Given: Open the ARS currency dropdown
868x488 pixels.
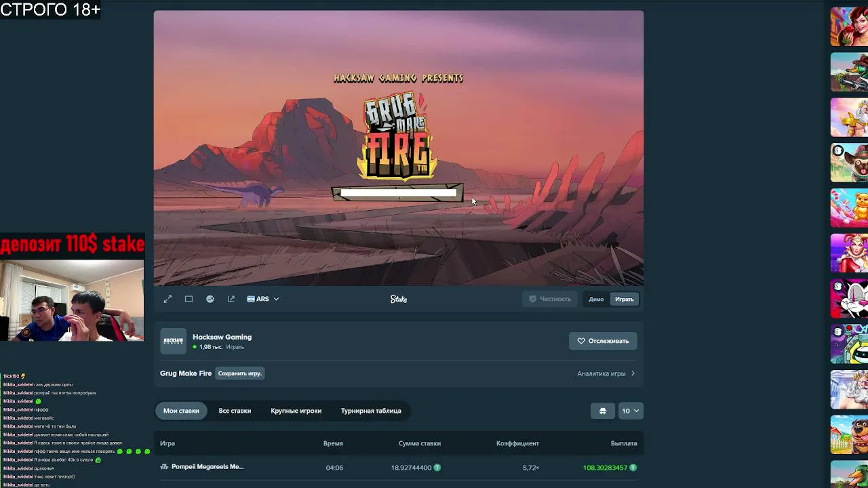Looking at the screenshot, I should (263, 299).
